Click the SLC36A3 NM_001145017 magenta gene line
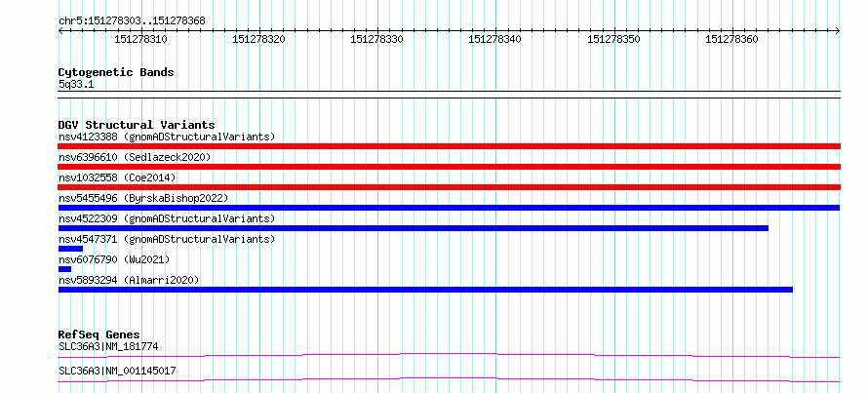The image size is (868, 393). (x=449, y=379)
